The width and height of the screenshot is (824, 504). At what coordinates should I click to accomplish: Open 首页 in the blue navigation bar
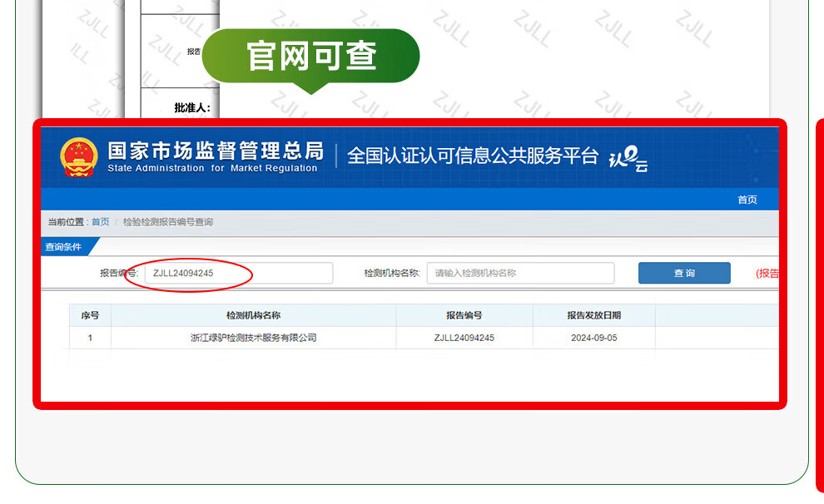tap(747, 200)
